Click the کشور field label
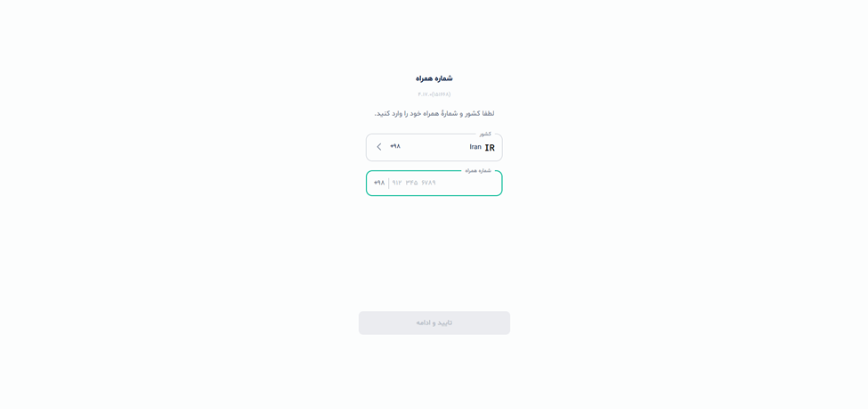This screenshot has width=868, height=409. (485, 135)
